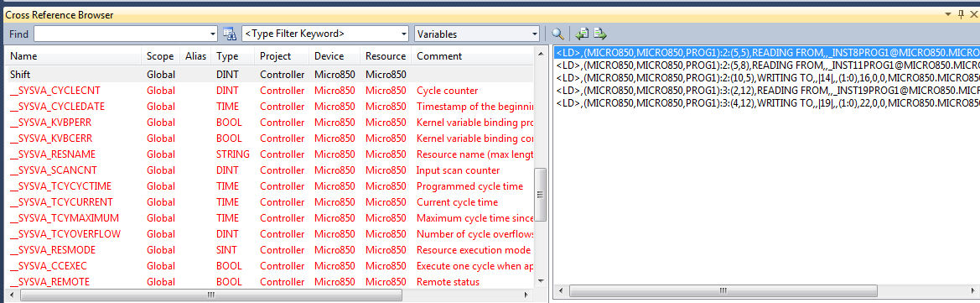Click the previous reference arrow icon
Image resolution: width=980 pixels, height=303 pixels.
click(582, 34)
